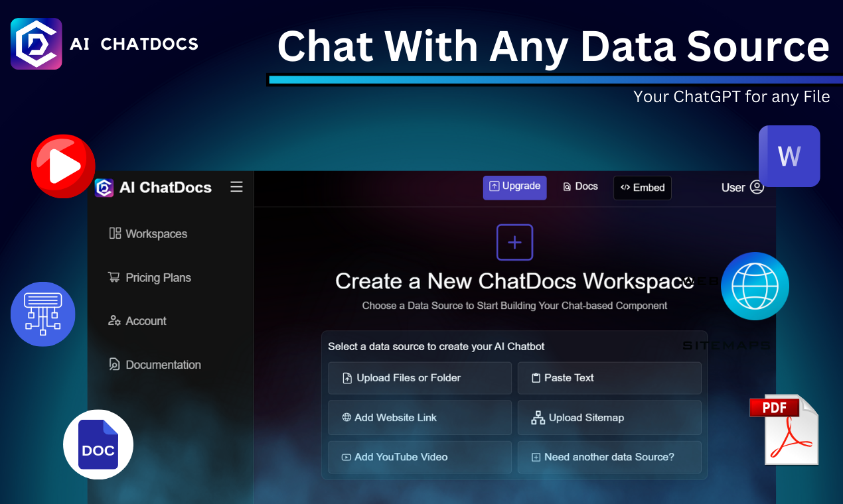Click the round DOC file icon
This screenshot has width=843, height=504.
(x=98, y=444)
